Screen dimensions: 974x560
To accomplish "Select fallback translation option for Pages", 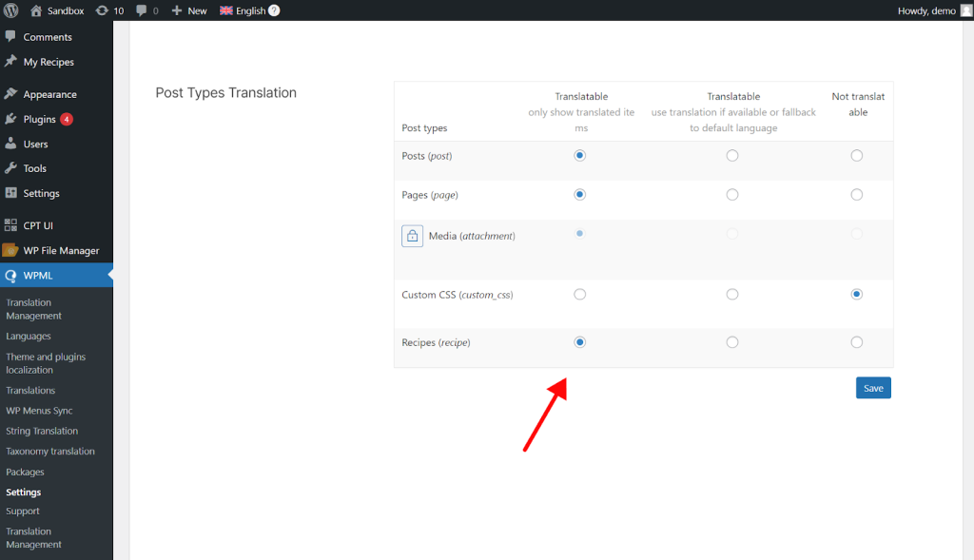I will [732, 194].
